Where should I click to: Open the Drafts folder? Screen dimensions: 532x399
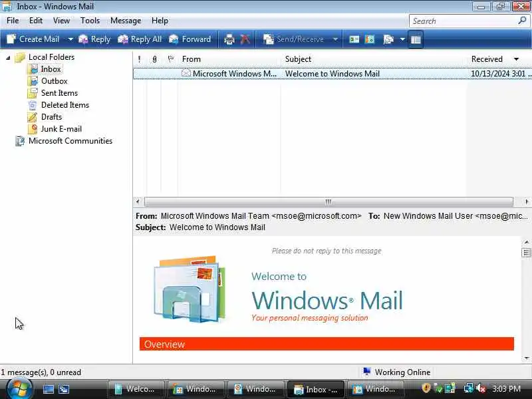[52, 117]
